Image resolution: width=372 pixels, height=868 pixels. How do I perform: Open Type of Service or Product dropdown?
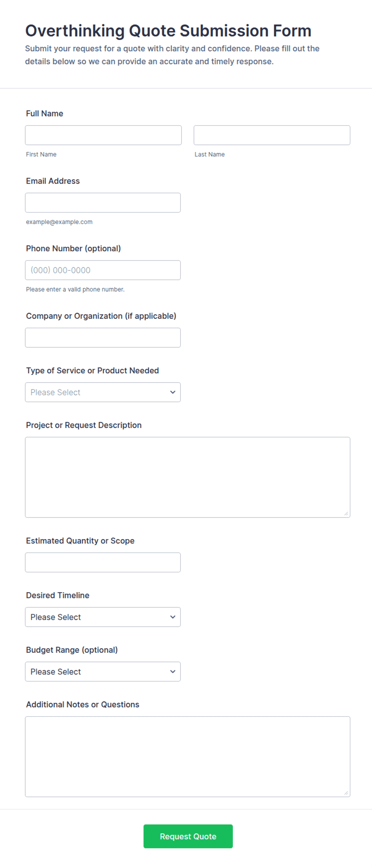click(103, 392)
